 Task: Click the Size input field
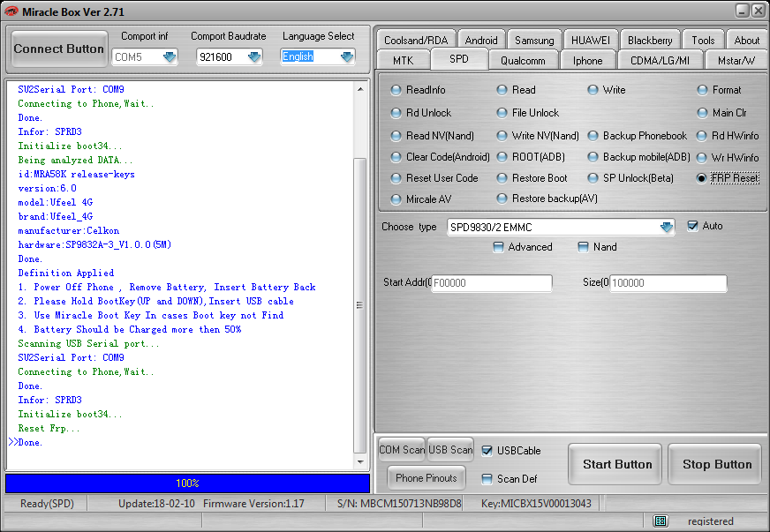click(x=668, y=283)
